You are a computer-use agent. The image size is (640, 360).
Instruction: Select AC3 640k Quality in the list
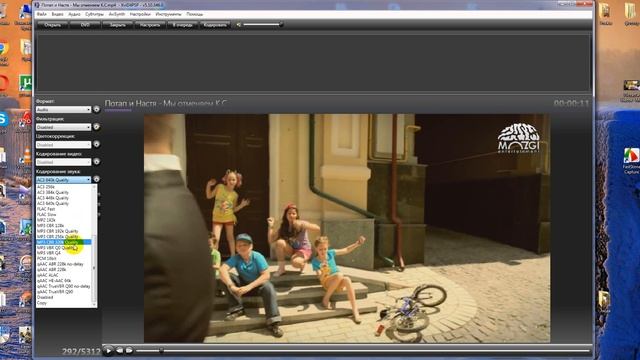tap(64, 203)
